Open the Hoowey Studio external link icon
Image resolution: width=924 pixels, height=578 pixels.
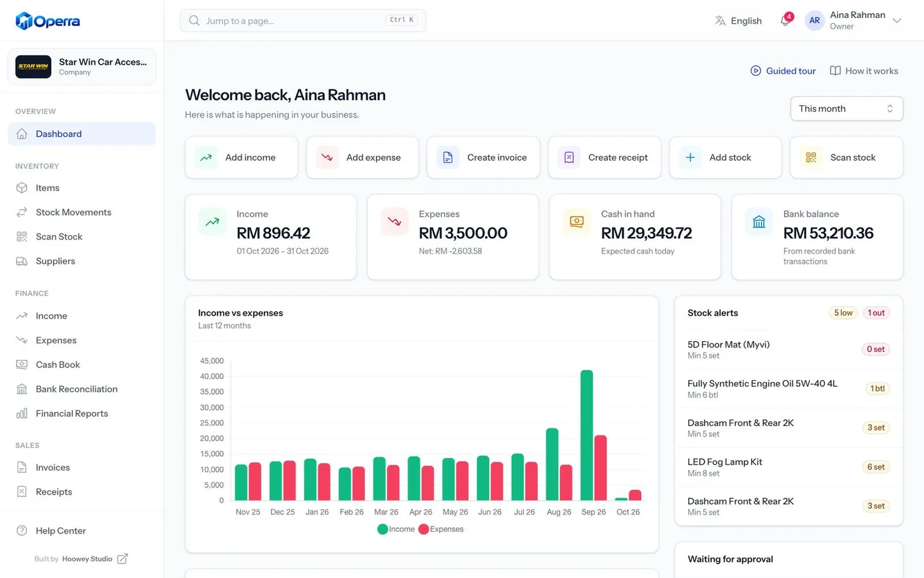tap(123, 559)
